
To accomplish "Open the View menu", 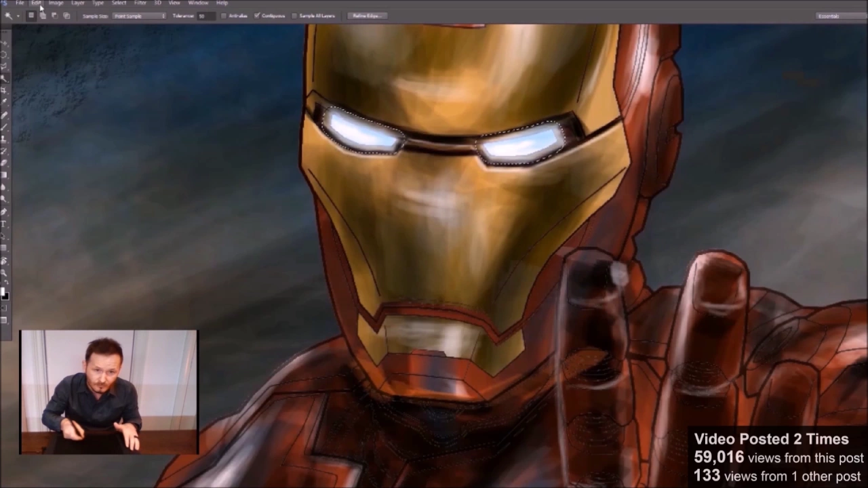I will click(174, 3).
